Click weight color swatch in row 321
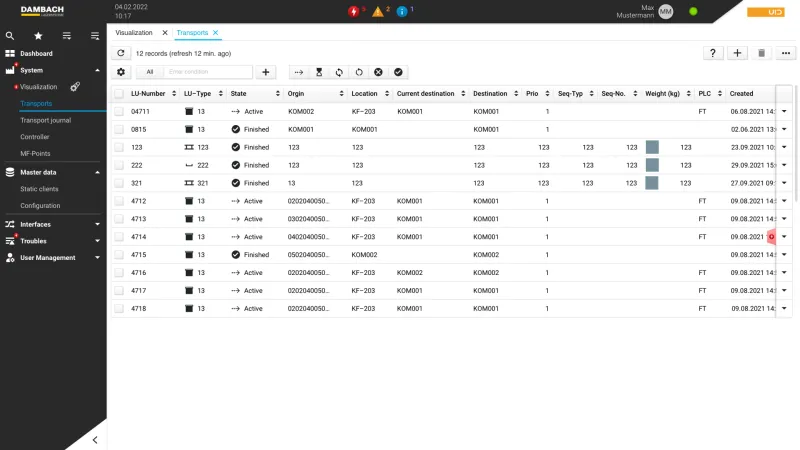800x450 pixels. point(652,183)
